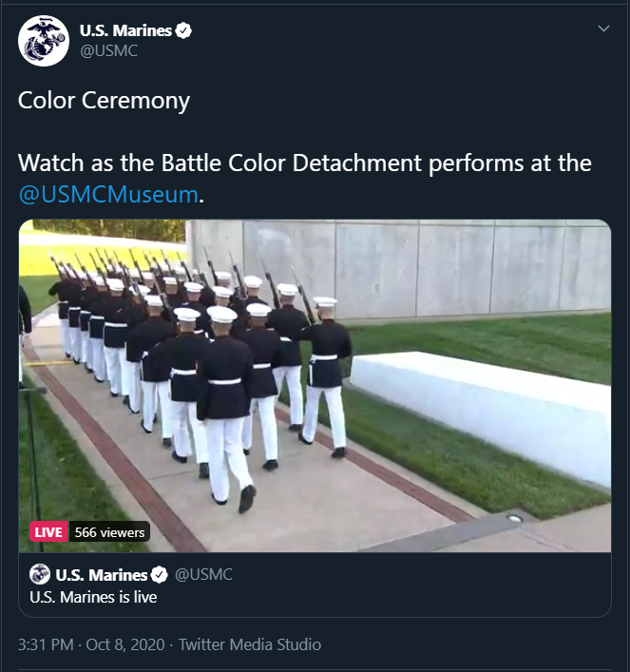Click the verified badge beside U.S. Marines header
The height and width of the screenshot is (672, 630).
click(x=183, y=30)
